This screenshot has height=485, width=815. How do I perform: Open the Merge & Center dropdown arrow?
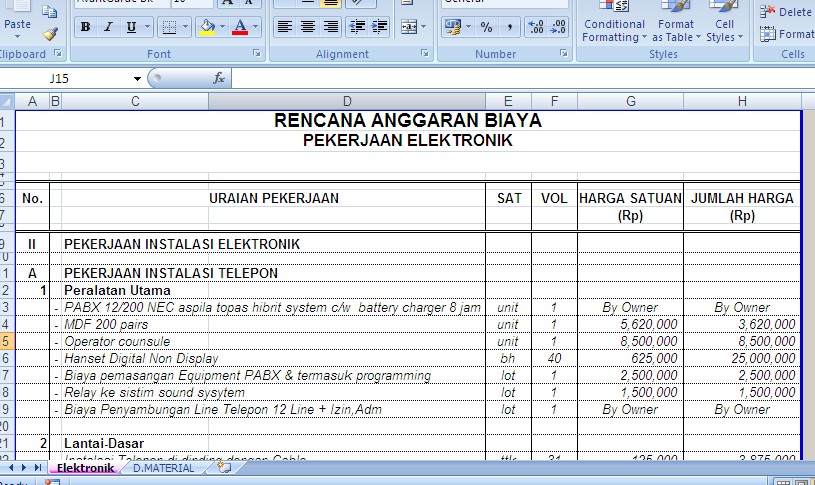coord(424,27)
